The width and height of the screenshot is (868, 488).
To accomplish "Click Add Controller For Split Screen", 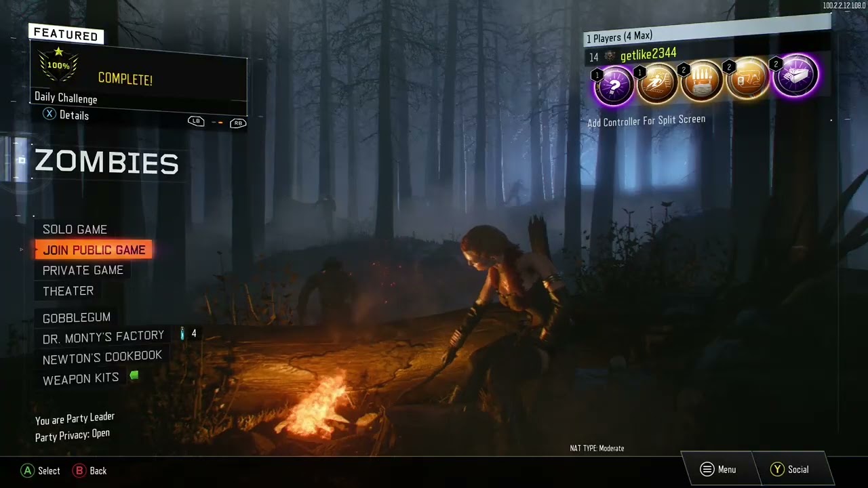I will pyautogui.click(x=646, y=121).
